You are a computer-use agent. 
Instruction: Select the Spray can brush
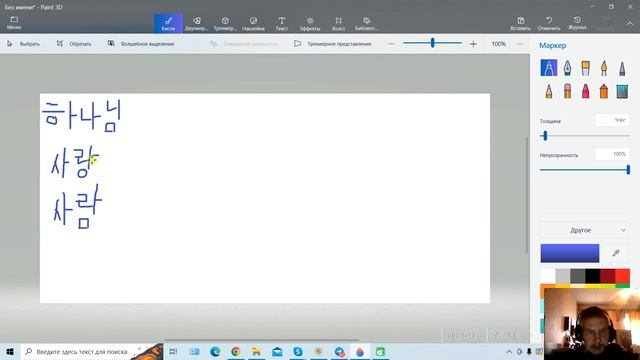[604, 91]
